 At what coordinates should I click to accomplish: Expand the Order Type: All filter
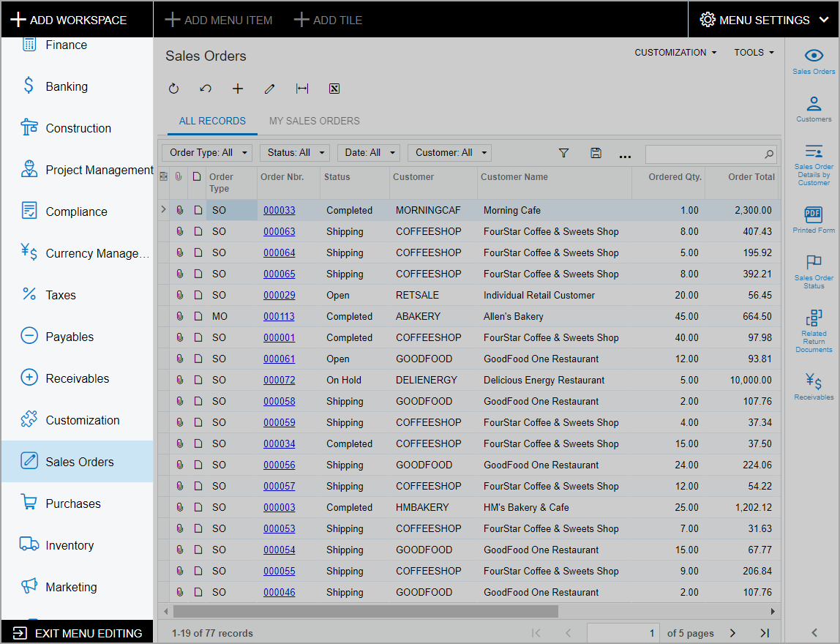pos(207,153)
